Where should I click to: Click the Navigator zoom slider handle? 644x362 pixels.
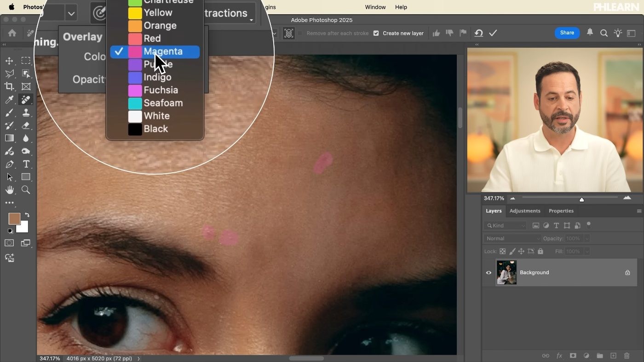[581, 199]
